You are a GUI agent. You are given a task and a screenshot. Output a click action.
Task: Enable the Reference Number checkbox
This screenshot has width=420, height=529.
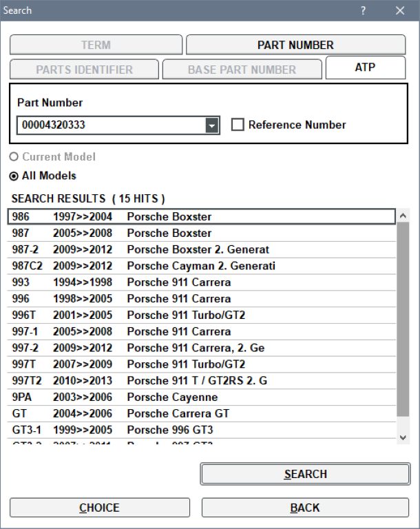pyautogui.click(x=238, y=125)
